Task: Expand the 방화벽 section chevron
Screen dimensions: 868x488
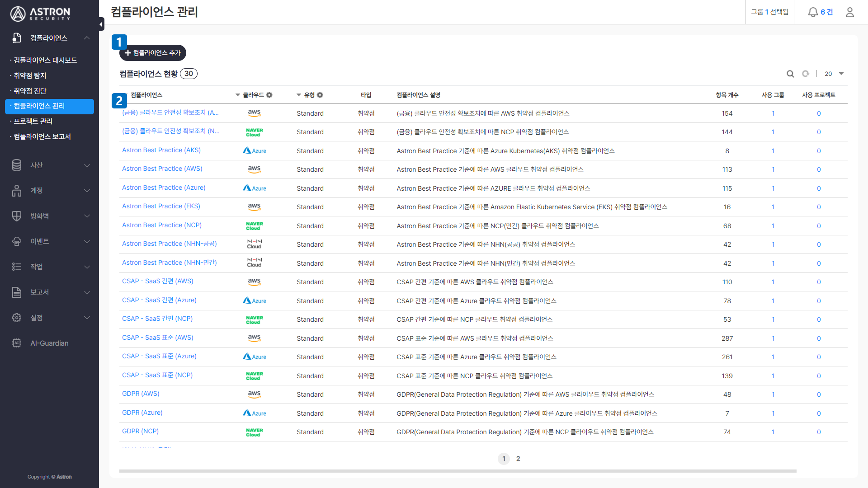Action: (87, 216)
